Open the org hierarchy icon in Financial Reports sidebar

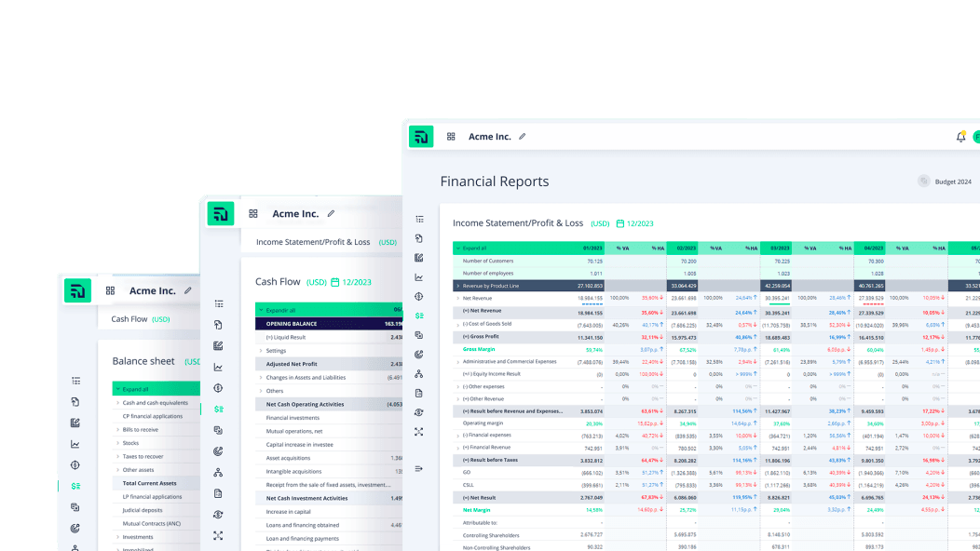(x=419, y=373)
